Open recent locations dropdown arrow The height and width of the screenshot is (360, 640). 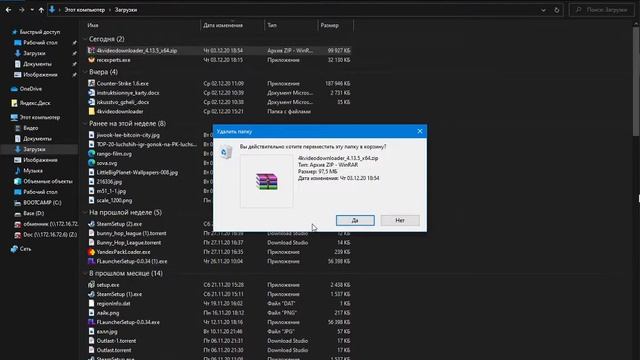click(32, 10)
